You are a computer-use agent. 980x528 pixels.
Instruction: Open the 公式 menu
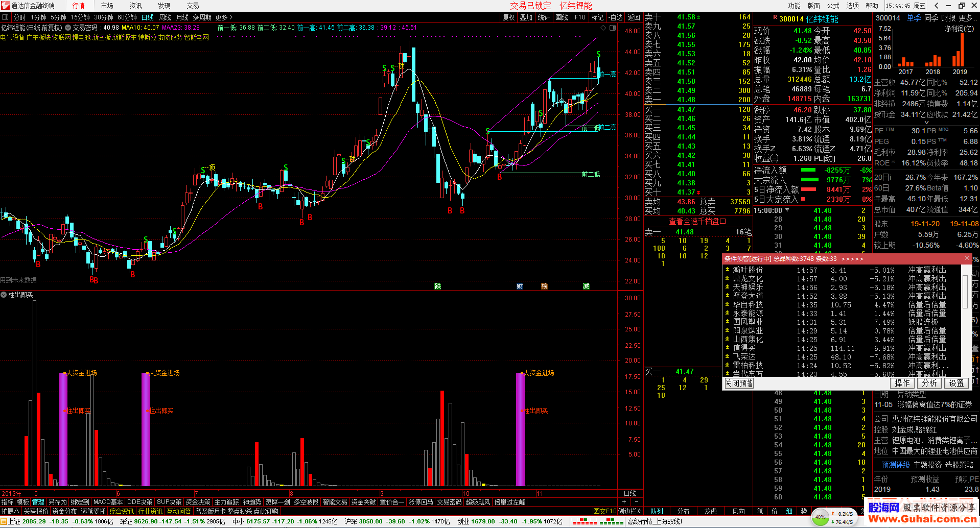point(833,6)
